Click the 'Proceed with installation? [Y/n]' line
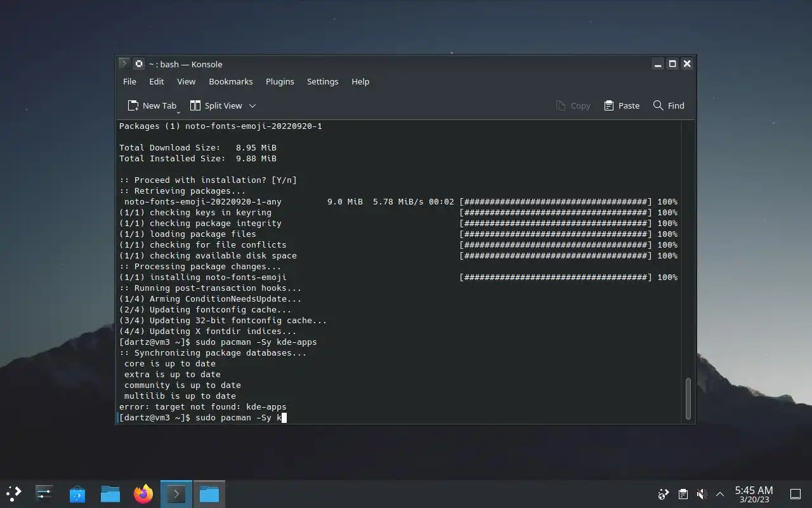Screen dimensions: 812x508 pyautogui.click(x=208, y=180)
